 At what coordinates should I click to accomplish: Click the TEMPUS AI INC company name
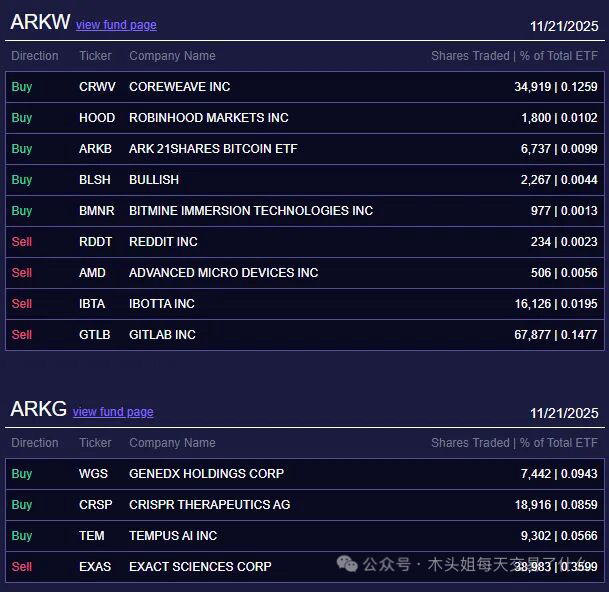173,536
